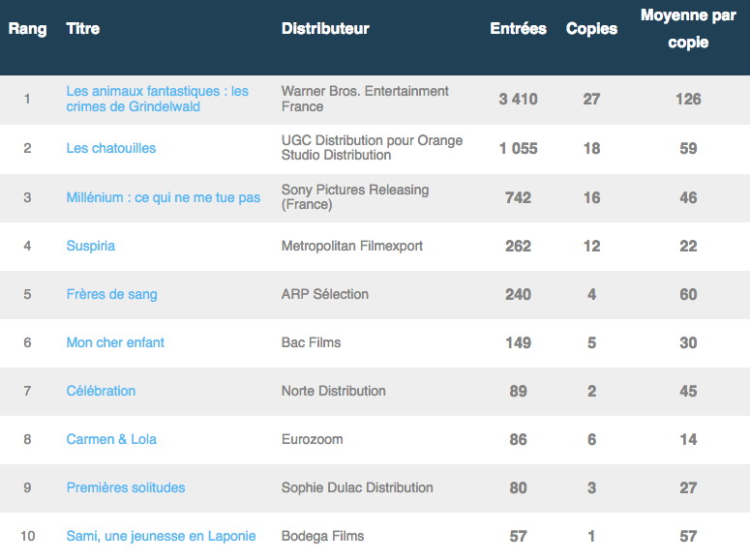Select the Metropolitan Filmexport distributor cell
The width and height of the screenshot is (750, 560).
click(x=351, y=246)
